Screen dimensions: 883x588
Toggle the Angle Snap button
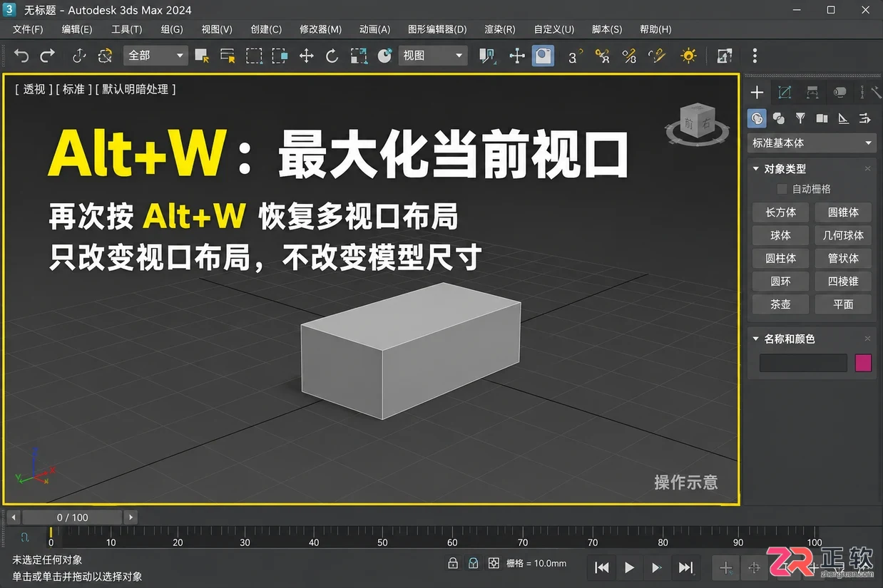(x=603, y=56)
